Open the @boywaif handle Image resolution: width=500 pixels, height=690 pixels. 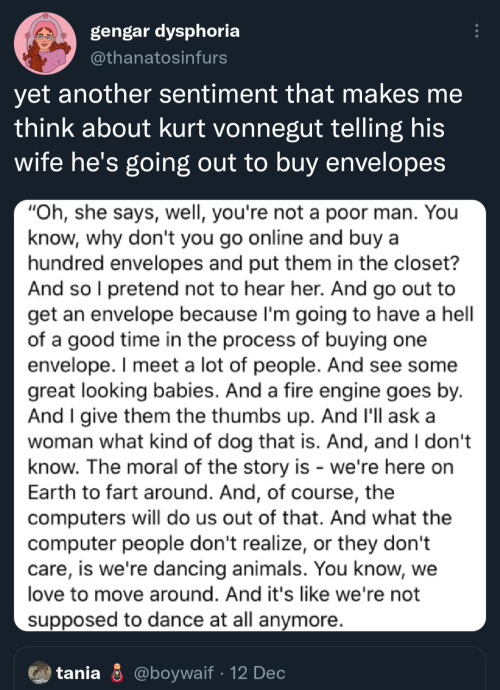(174, 673)
